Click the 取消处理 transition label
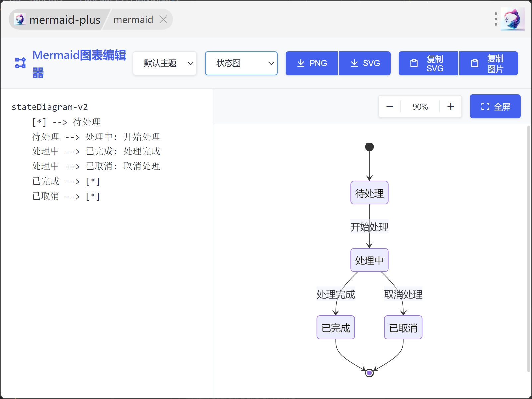The height and width of the screenshot is (399, 532). tap(403, 294)
